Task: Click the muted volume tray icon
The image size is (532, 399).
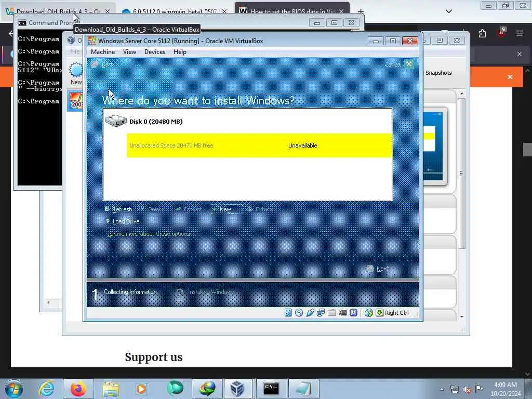Action: (x=467, y=390)
